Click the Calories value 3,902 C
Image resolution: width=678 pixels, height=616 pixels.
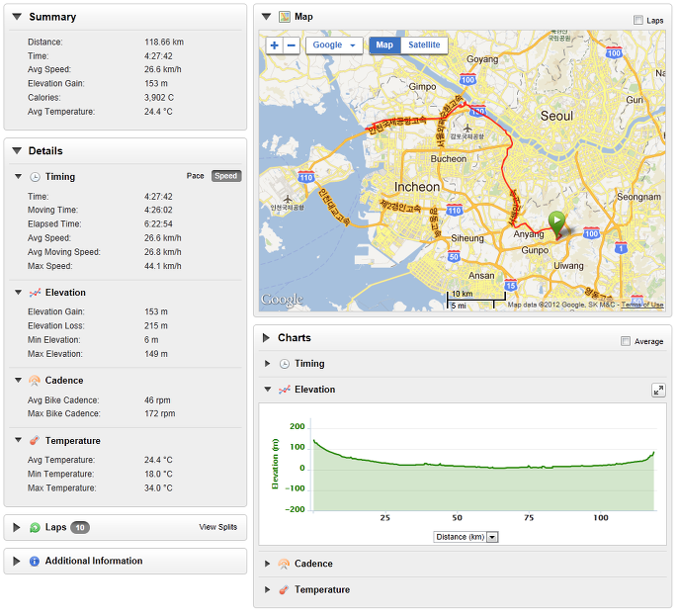(x=159, y=98)
